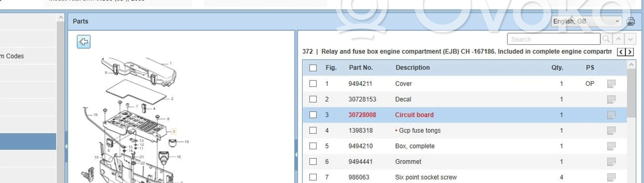Collapse the left sidebar using the splitter arrow

pyautogui.click(x=66, y=146)
